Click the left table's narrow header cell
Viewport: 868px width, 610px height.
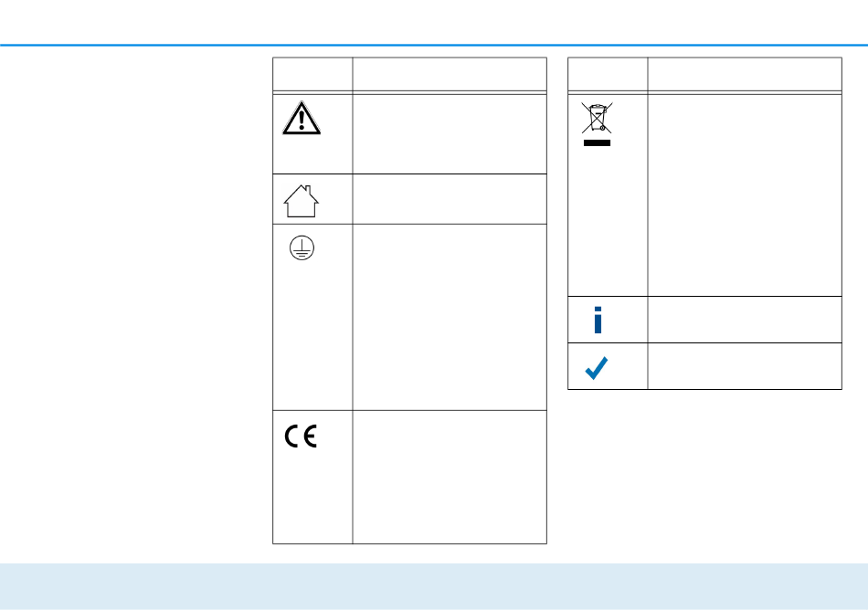click(312, 74)
